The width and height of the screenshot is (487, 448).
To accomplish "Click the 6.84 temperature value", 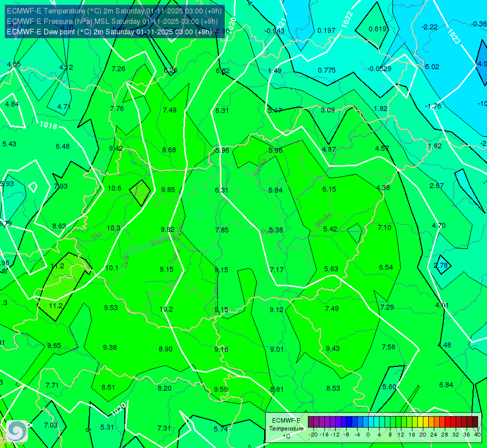I will (446, 385).
